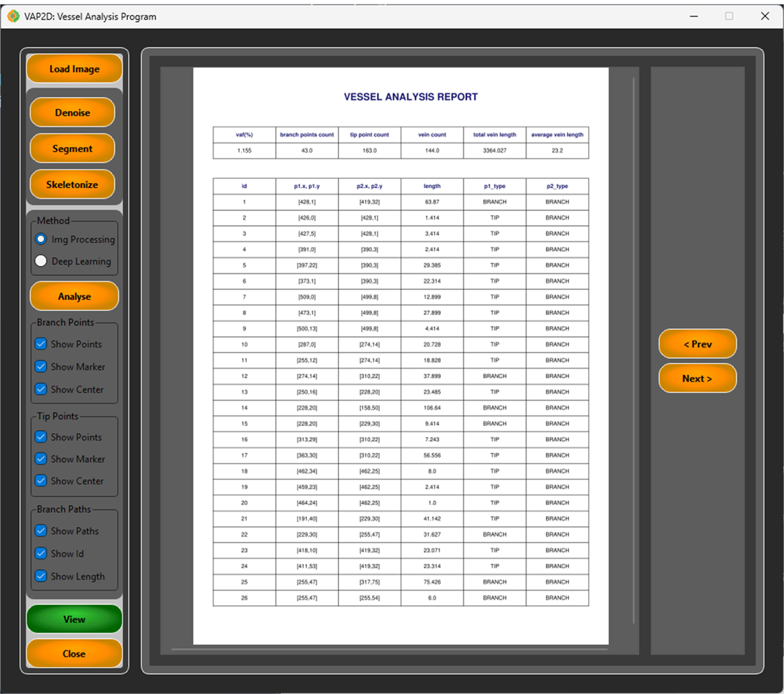Click the length value 75.426

tap(432, 582)
